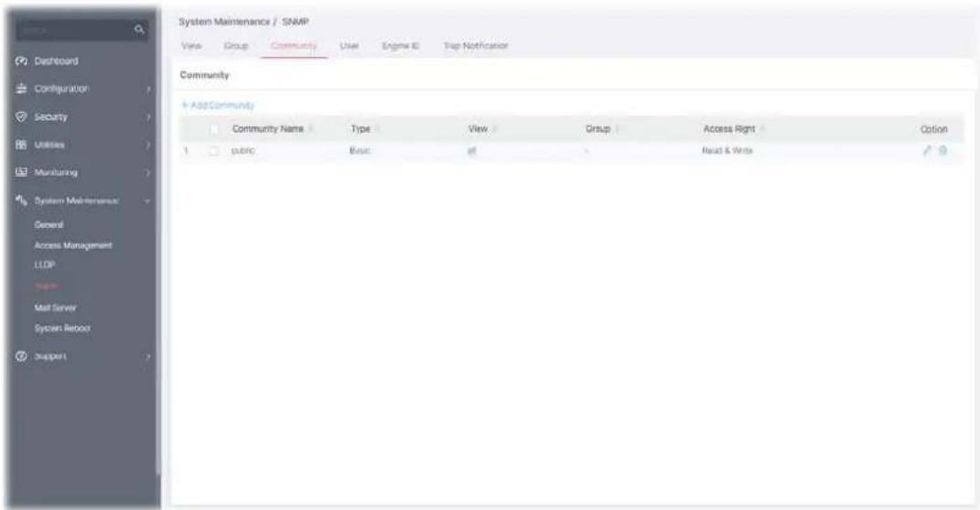Viewport: 980px width, 510px height.
Task: Switch to the Group tab
Action: coord(236,46)
